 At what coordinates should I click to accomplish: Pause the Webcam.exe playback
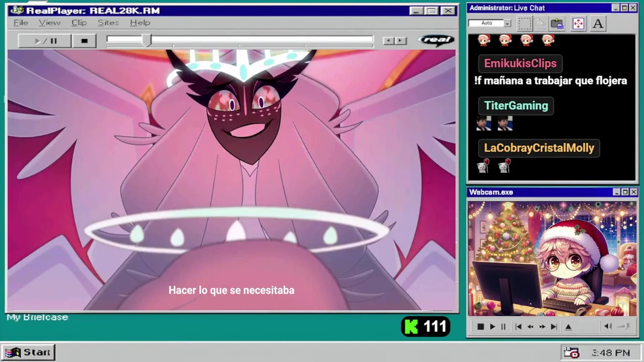pyautogui.click(x=503, y=327)
